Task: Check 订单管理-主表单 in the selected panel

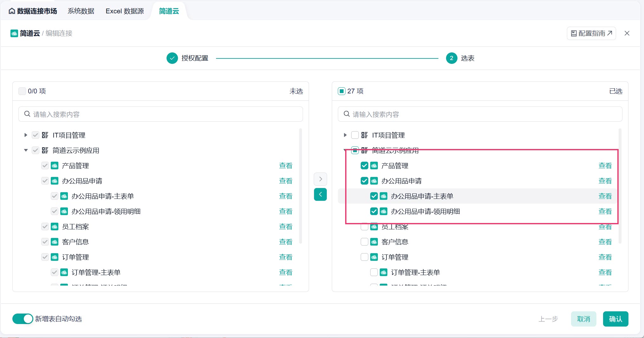Action: click(374, 272)
